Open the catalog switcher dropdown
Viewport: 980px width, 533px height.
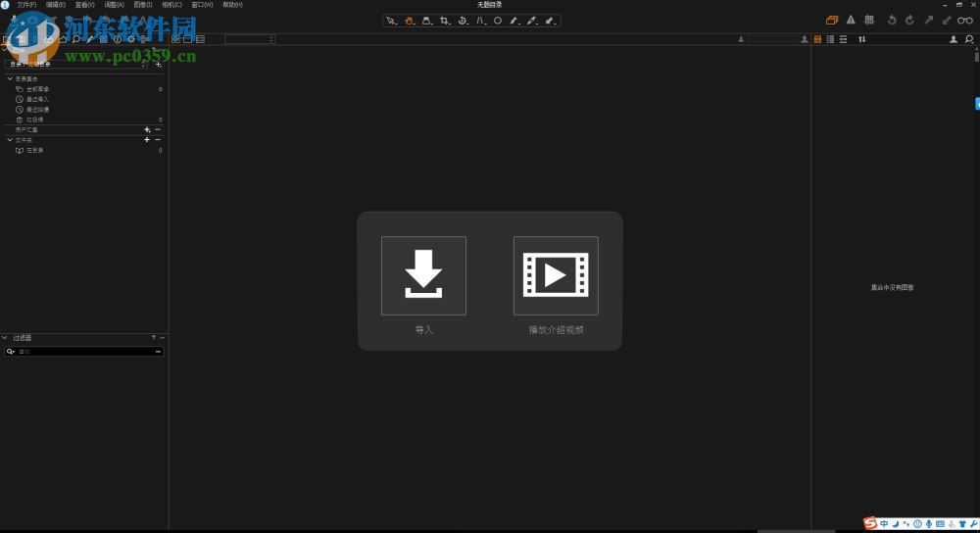click(x=76, y=64)
